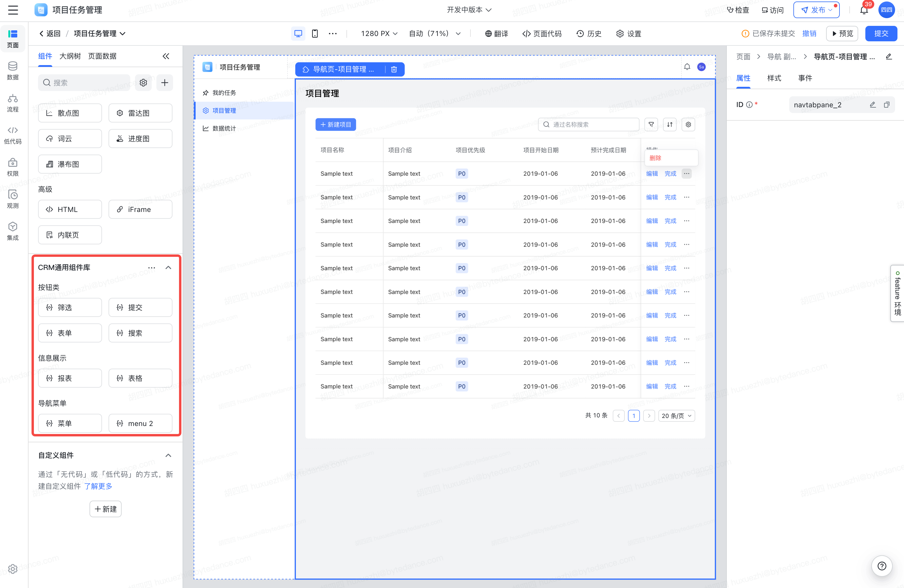Open the table column settings gear
The image size is (904, 588).
point(688,125)
